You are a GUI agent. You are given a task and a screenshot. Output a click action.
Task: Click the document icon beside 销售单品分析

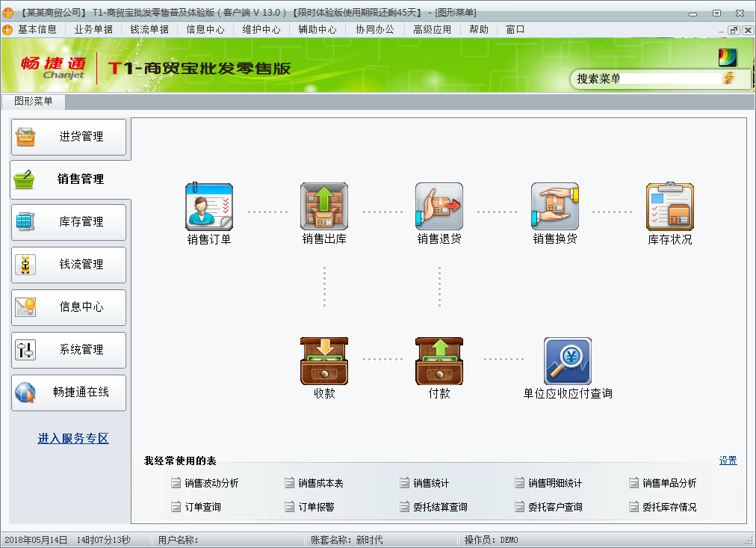(x=634, y=483)
